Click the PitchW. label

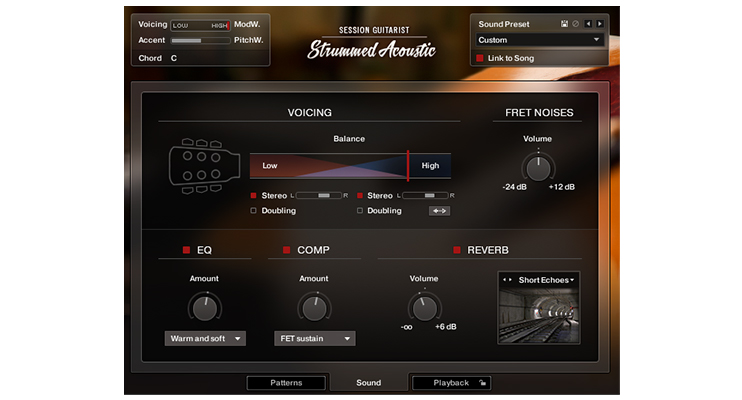[248, 40]
